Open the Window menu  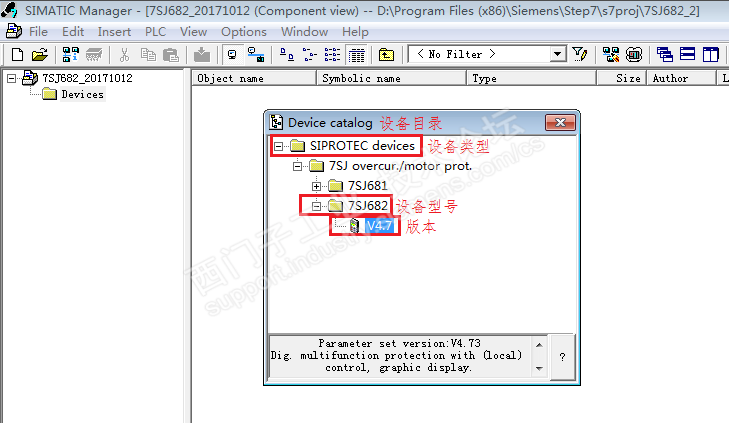(x=305, y=32)
